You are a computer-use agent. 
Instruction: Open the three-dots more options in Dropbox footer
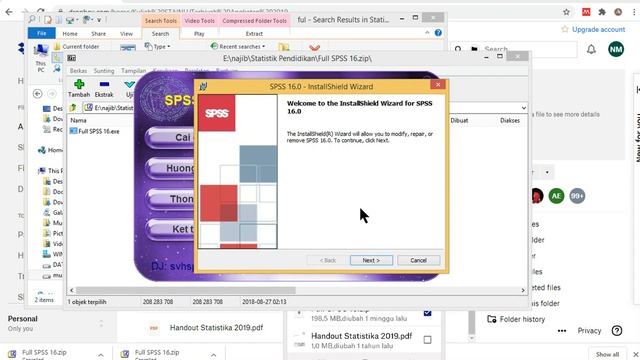point(562,331)
